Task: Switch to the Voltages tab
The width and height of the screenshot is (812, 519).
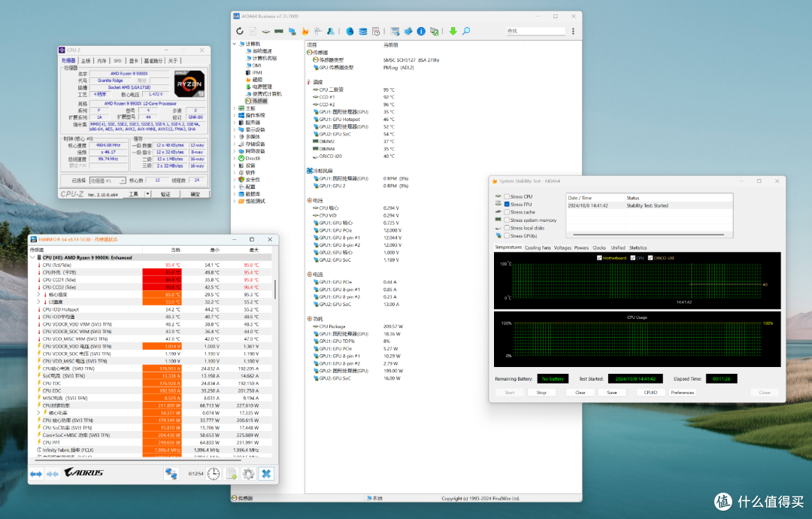Action: (562, 247)
